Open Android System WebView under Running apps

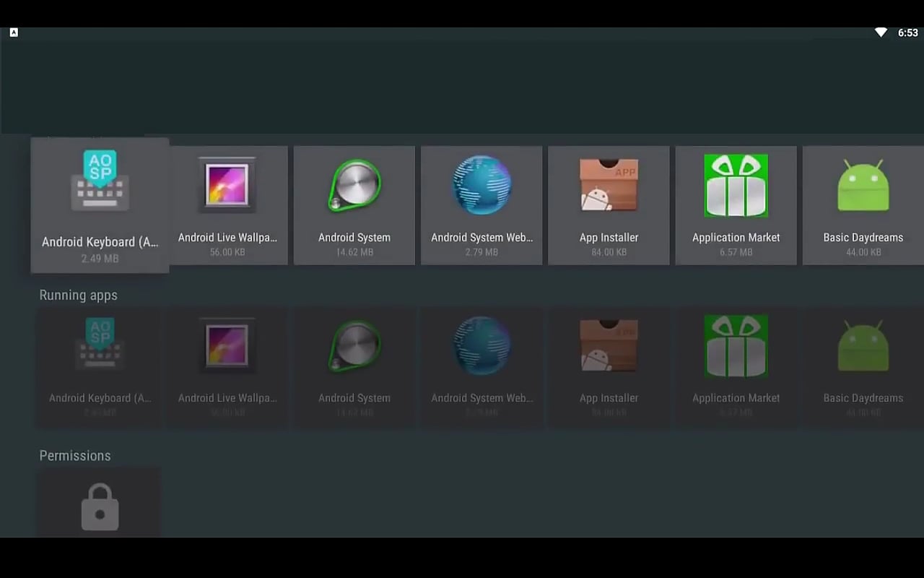pos(481,367)
